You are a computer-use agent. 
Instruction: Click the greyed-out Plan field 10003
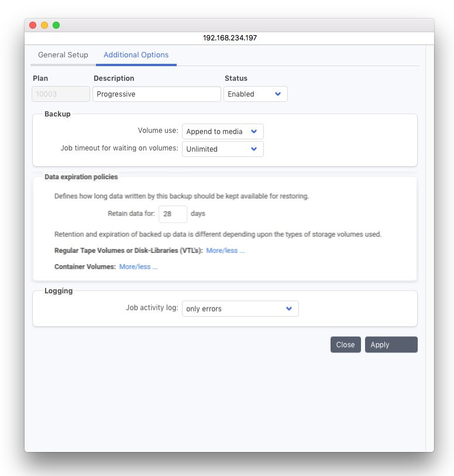61,94
